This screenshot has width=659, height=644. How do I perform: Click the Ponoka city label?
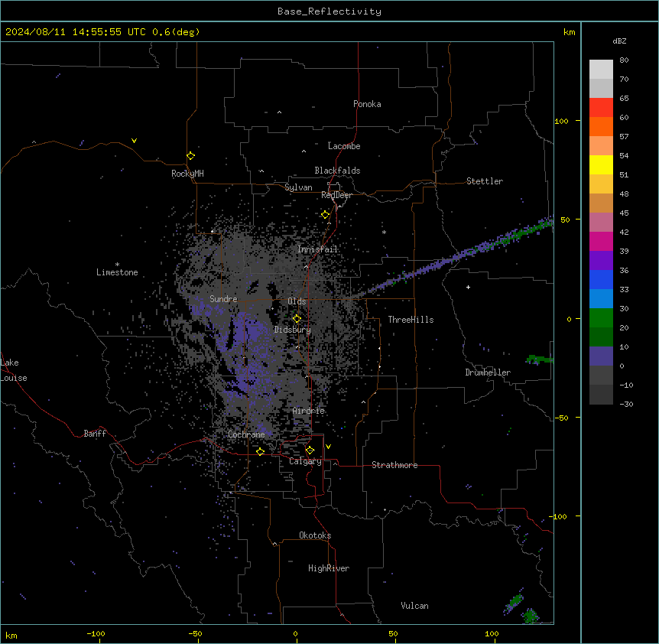click(367, 104)
